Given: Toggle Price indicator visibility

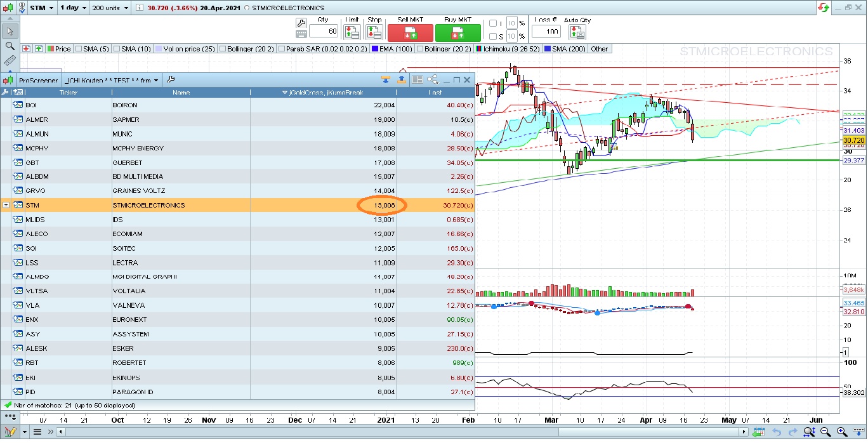Looking at the screenshot, I should 58,49.
